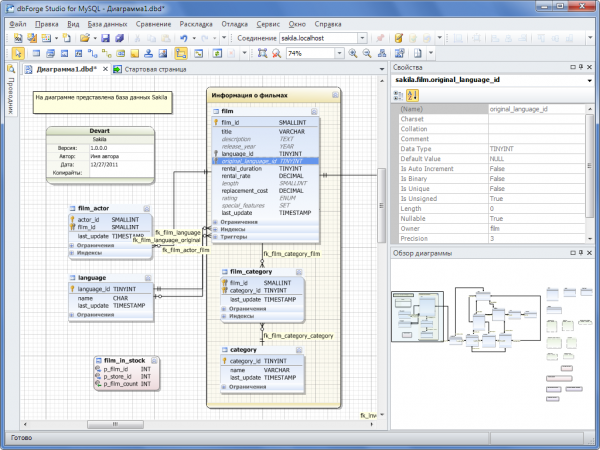Click the Refresh diagram green-arrow icon
Screen dimensions: 600x450
click(x=217, y=53)
